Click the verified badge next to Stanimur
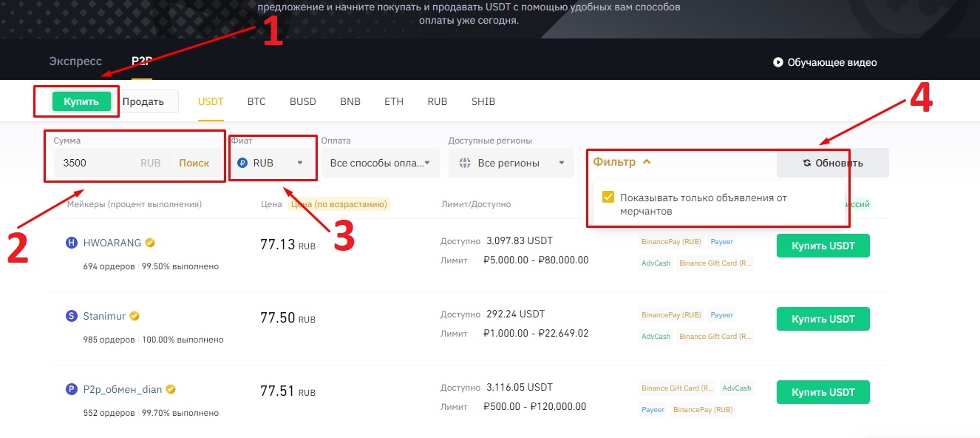 [135, 316]
